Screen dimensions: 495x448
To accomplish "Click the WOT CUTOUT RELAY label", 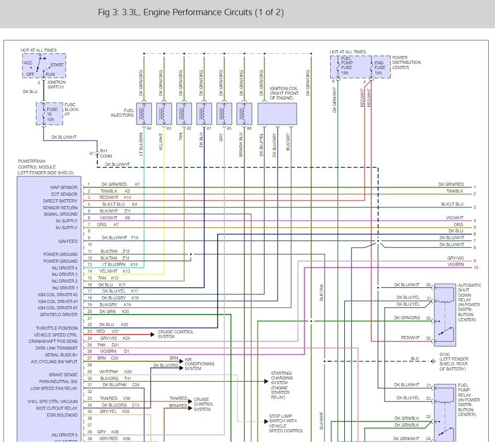I will click(57, 408).
